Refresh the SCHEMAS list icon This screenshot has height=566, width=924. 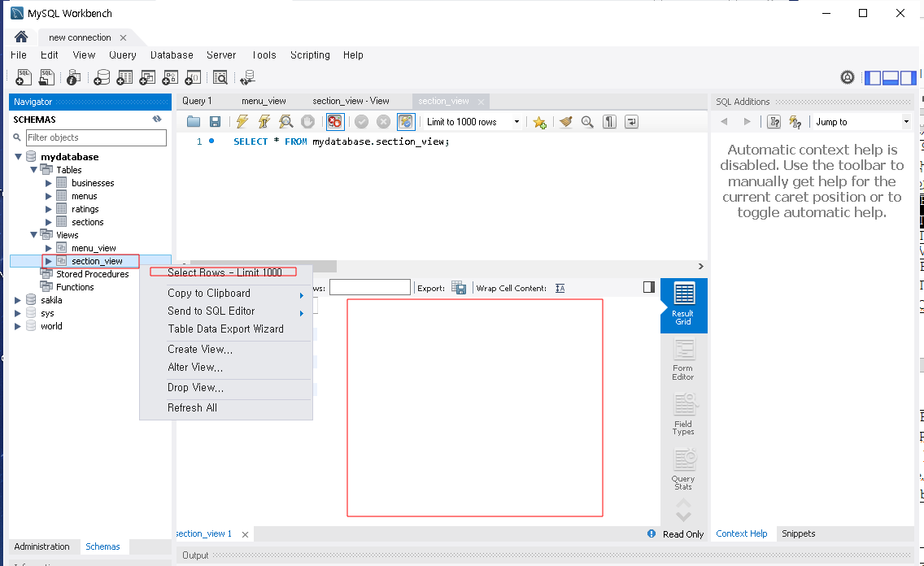(157, 119)
